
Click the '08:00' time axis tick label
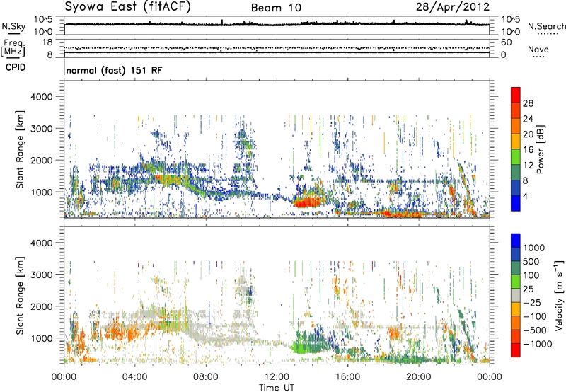point(206,377)
